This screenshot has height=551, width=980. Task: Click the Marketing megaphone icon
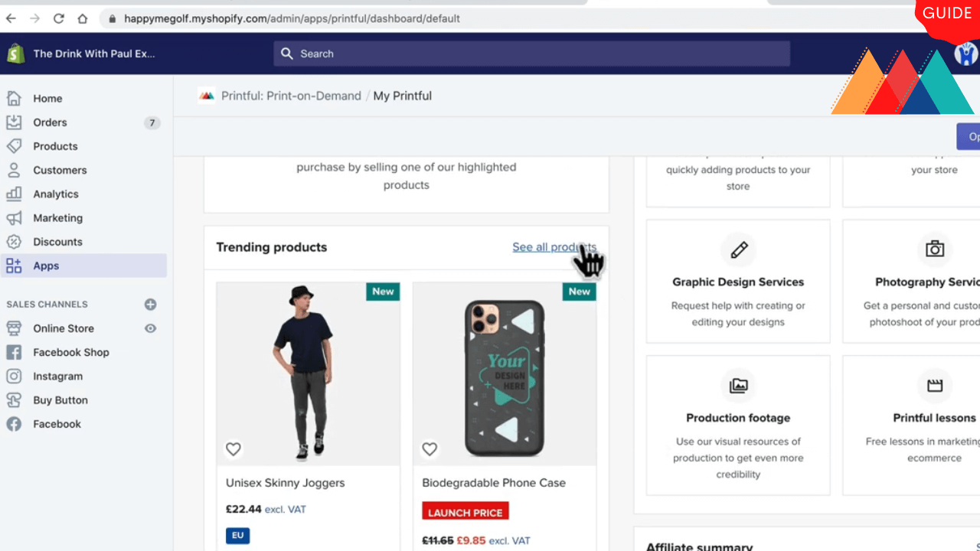tap(14, 218)
